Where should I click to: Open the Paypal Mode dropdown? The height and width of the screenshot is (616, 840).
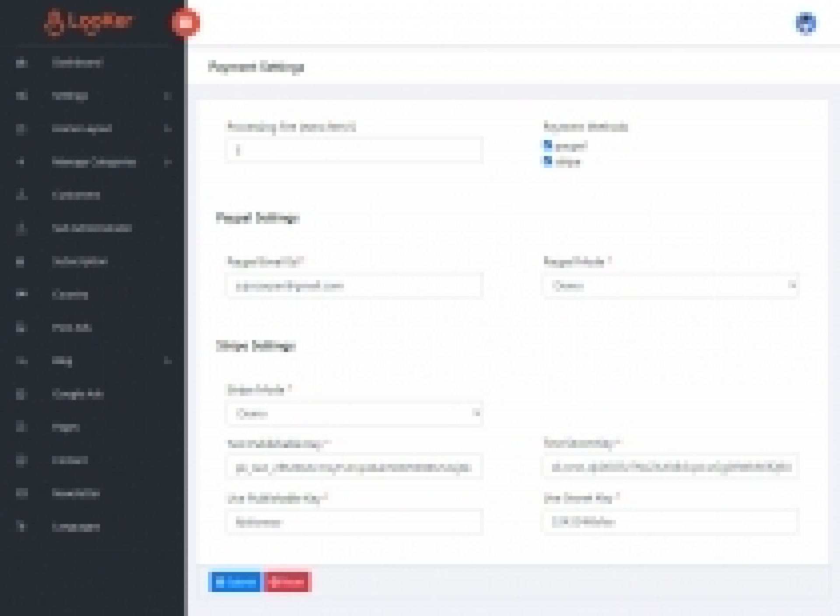click(671, 286)
